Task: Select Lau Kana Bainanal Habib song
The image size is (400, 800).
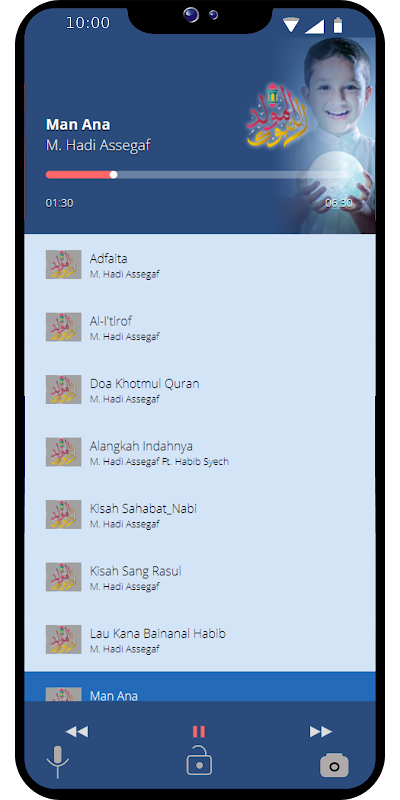Action: pyautogui.click(x=200, y=640)
